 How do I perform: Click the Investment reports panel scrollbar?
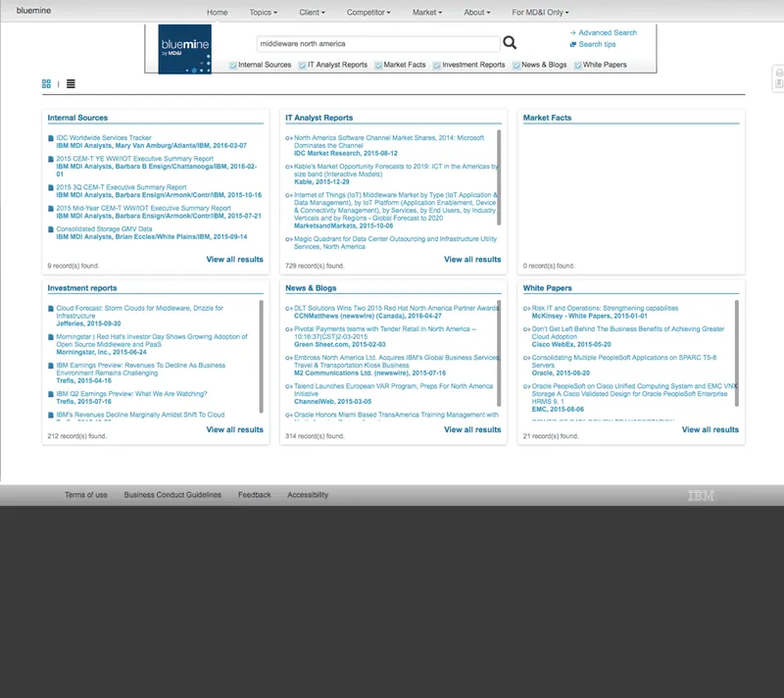(x=261, y=357)
